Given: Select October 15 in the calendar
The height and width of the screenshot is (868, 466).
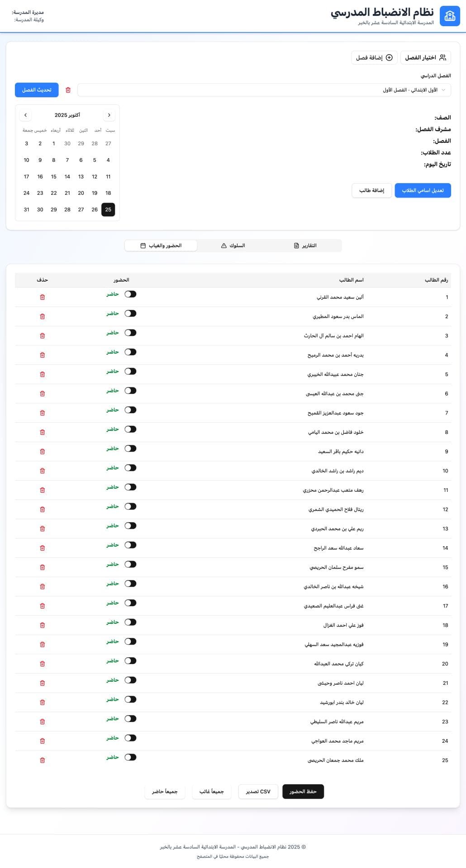Looking at the screenshot, I should point(54,177).
